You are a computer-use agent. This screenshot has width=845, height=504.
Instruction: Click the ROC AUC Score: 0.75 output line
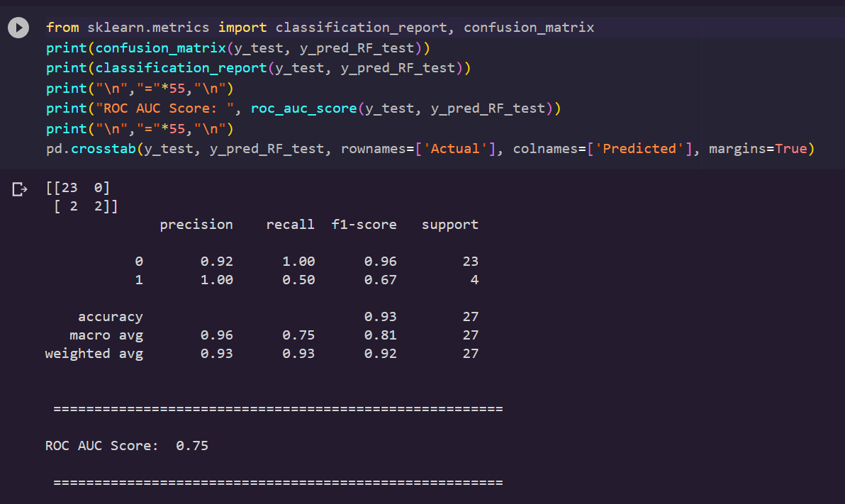(127, 446)
